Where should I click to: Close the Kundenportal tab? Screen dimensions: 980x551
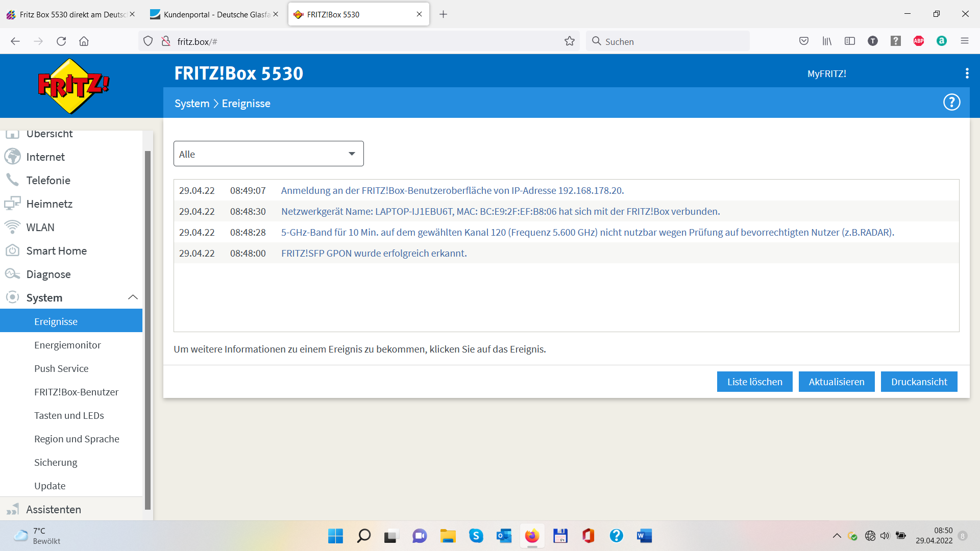pyautogui.click(x=276, y=14)
